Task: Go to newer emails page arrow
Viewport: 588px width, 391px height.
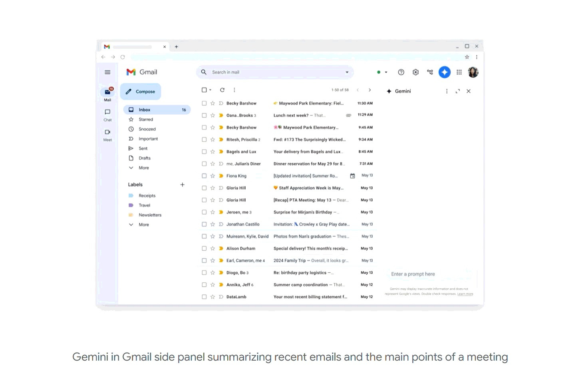Action: pos(358,90)
